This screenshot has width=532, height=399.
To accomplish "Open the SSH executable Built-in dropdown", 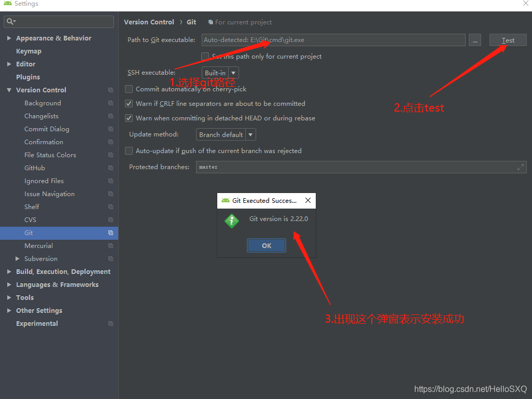I will pos(220,73).
